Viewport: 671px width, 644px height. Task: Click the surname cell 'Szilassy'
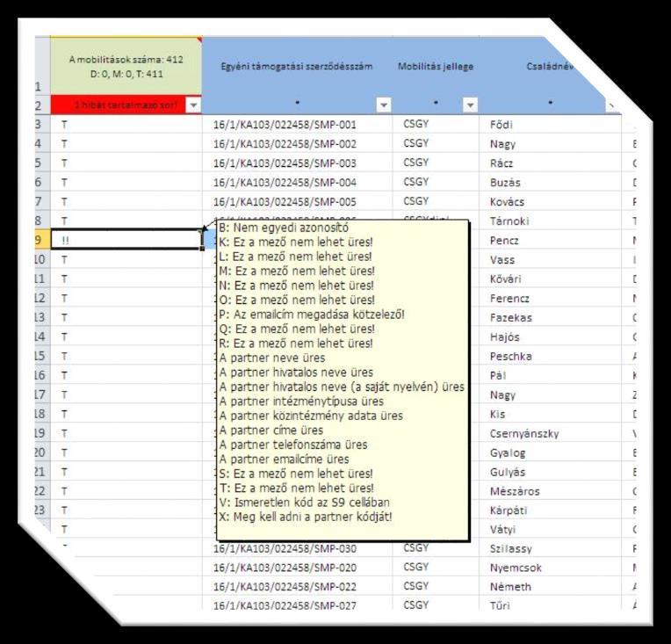[x=550, y=548]
